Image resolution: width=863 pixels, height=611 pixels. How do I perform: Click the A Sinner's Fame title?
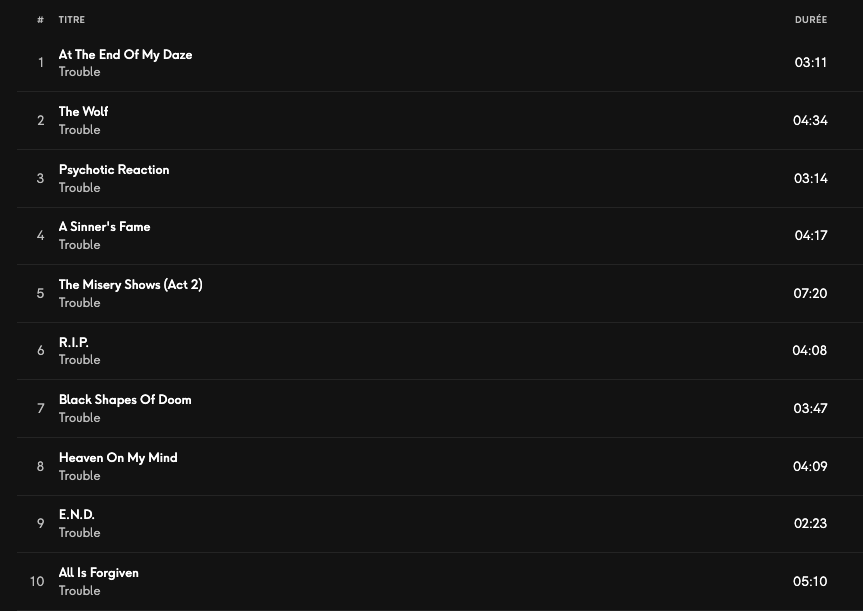(104, 227)
